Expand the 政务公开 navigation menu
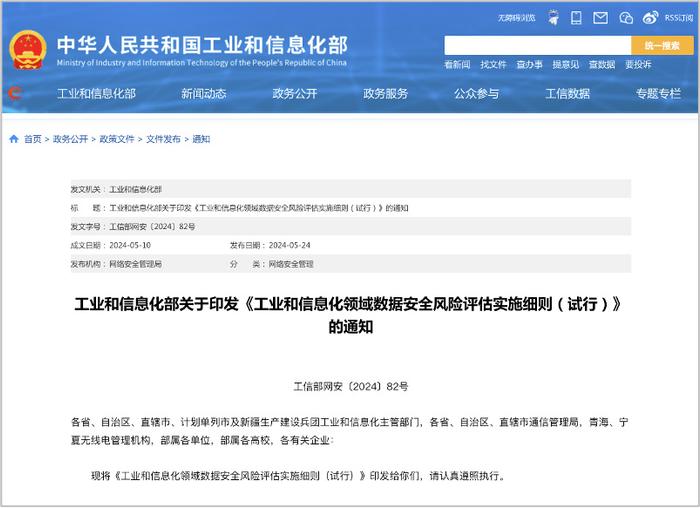Image resolution: width=700 pixels, height=508 pixels. tap(294, 94)
